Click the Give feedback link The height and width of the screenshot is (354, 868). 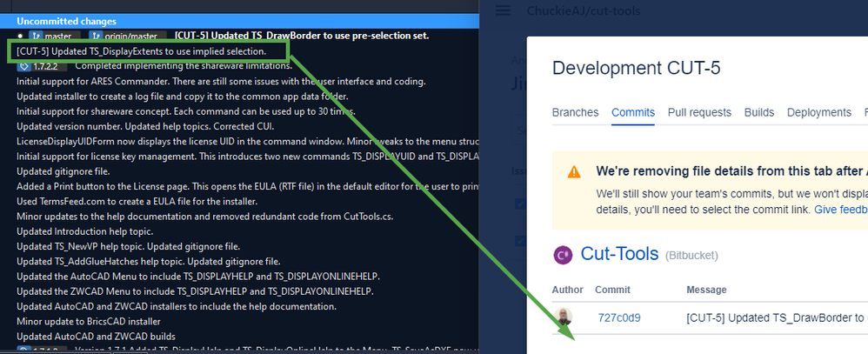840,210
